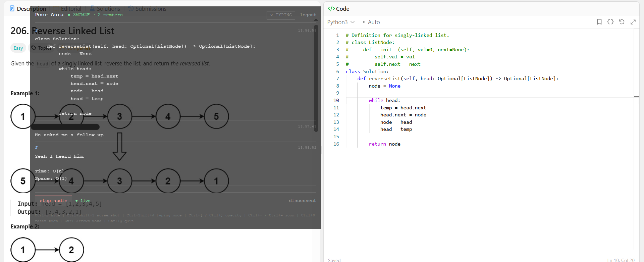This screenshot has width=644, height=262.
Task: Click the Easy difficulty tag
Action: (18, 48)
